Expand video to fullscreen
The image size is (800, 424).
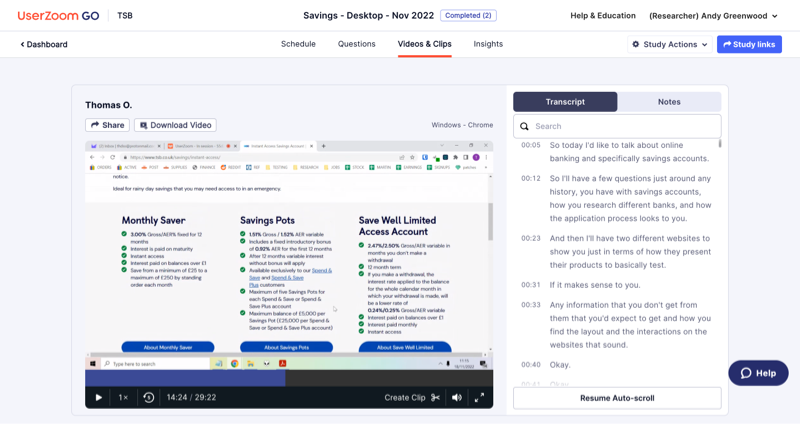[x=479, y=397]
